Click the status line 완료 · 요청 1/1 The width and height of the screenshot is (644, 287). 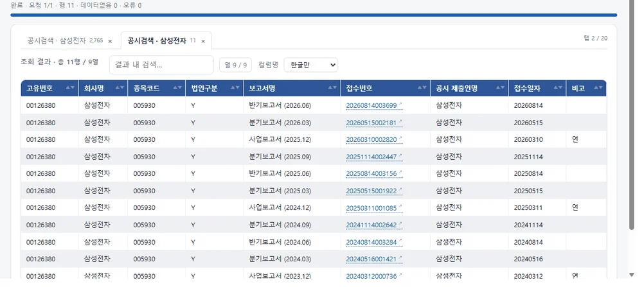pos(76,5)
